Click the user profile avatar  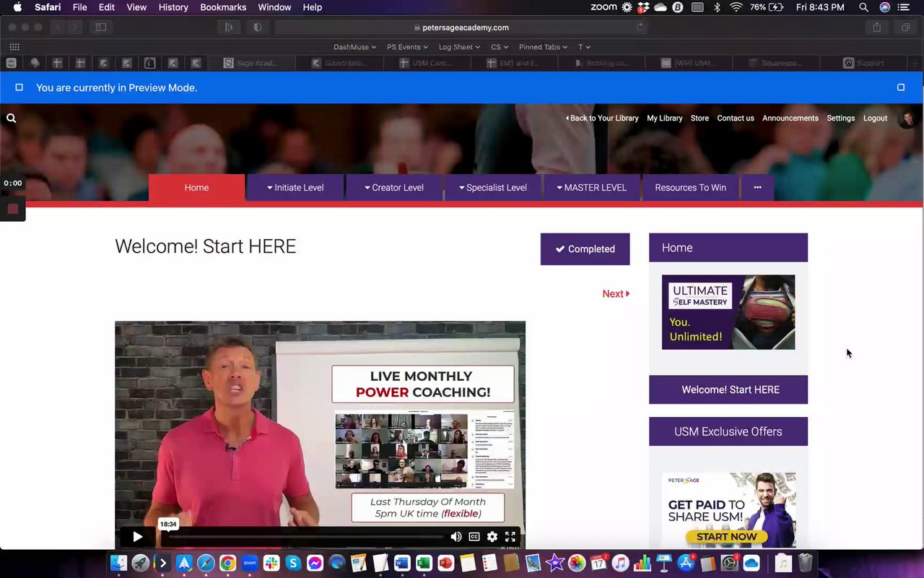click(907, 118)
